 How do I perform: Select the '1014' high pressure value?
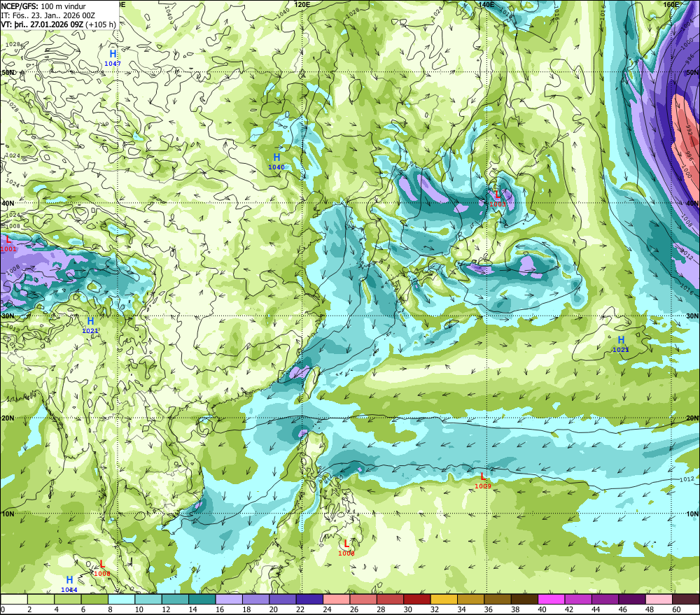click(x=69, y=590)
